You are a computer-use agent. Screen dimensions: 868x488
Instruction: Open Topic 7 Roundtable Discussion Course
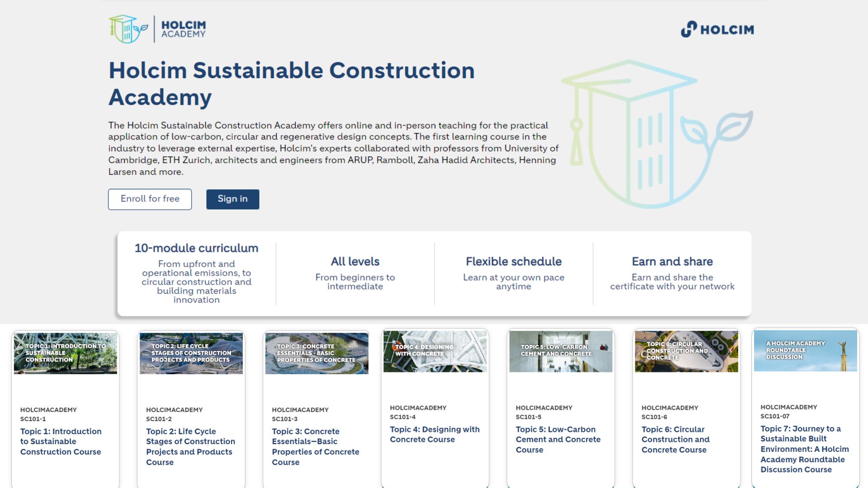[805, 449]
